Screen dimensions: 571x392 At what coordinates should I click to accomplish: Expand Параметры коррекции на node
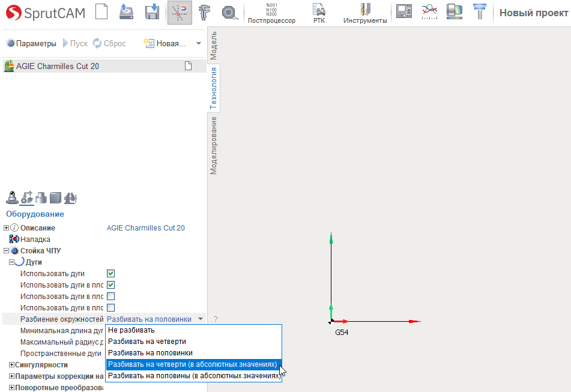click(x=11, y=376)
